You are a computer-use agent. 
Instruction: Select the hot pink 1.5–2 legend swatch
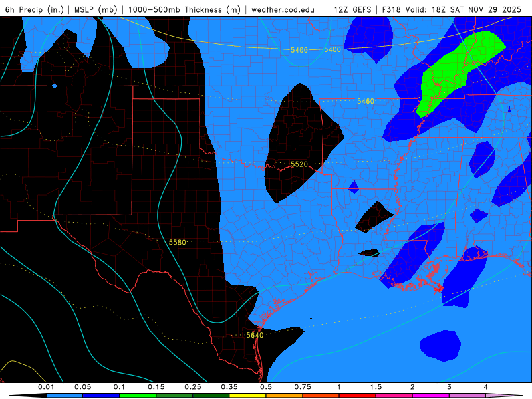click(394, 396)
